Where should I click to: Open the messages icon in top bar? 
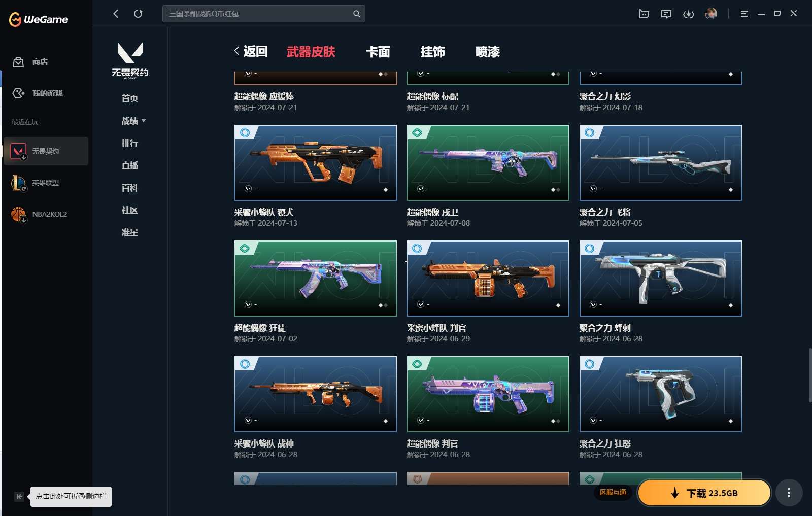point(666,14)
